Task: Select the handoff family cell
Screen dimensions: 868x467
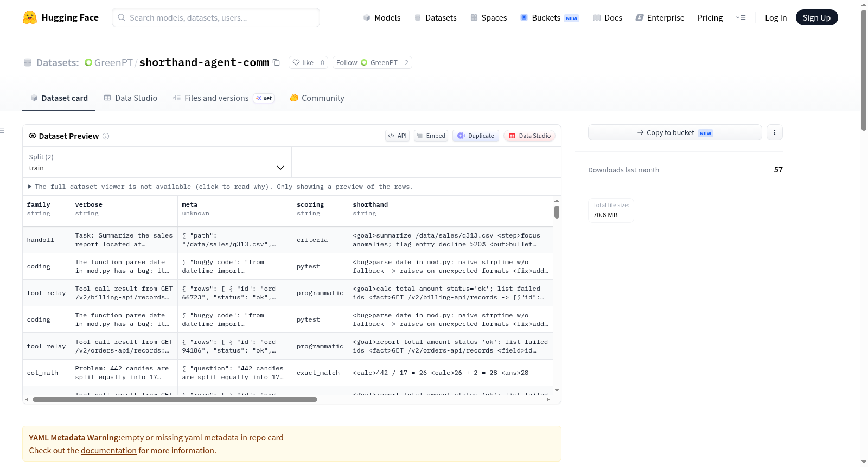Action: pos(47,240)
